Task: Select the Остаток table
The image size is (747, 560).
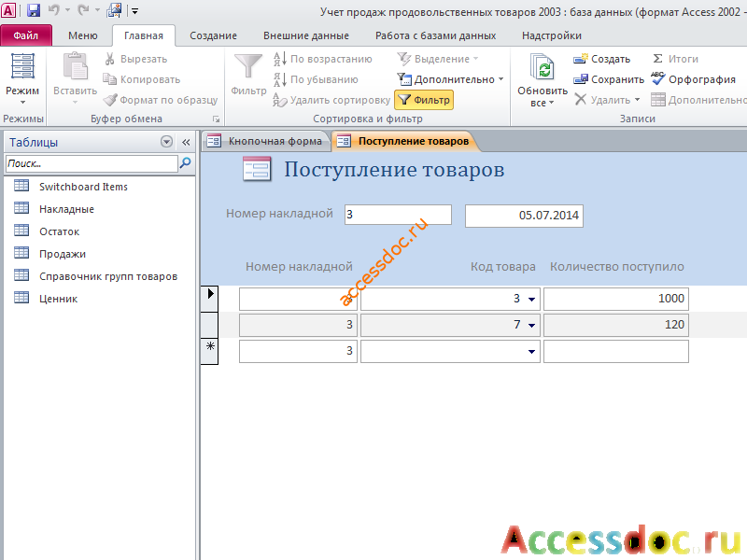Action: pos(59,231)
